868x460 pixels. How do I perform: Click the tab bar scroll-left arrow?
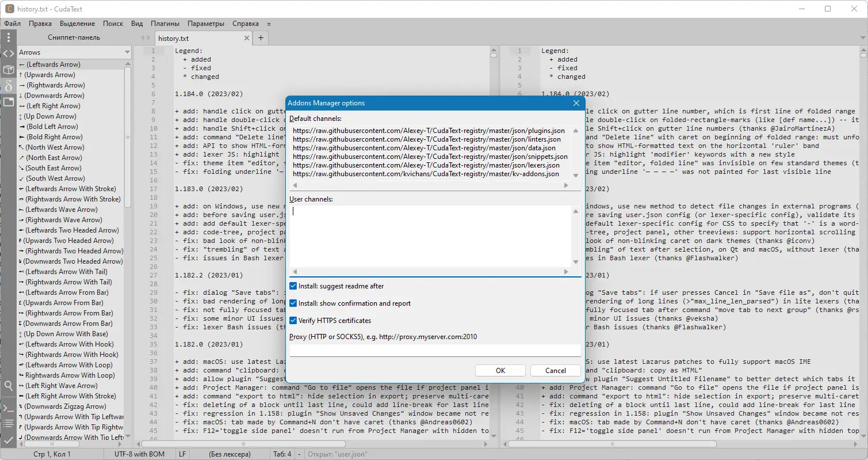coord(143,38)
